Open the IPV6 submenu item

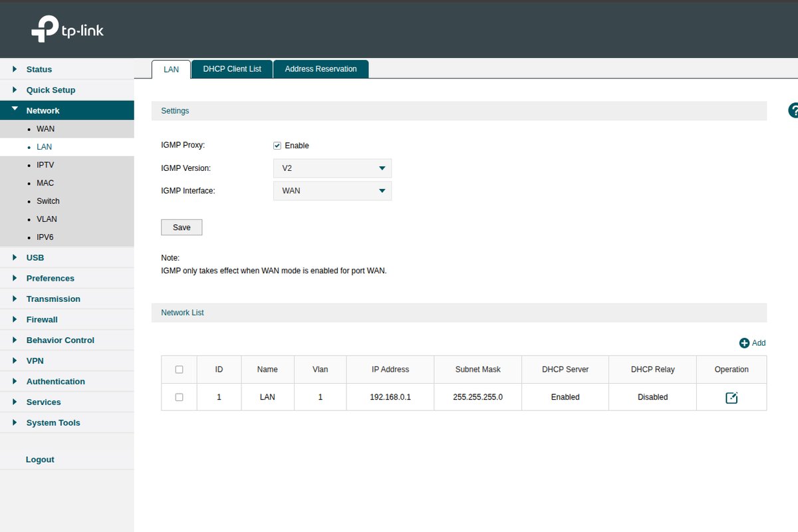click(66, 237)
